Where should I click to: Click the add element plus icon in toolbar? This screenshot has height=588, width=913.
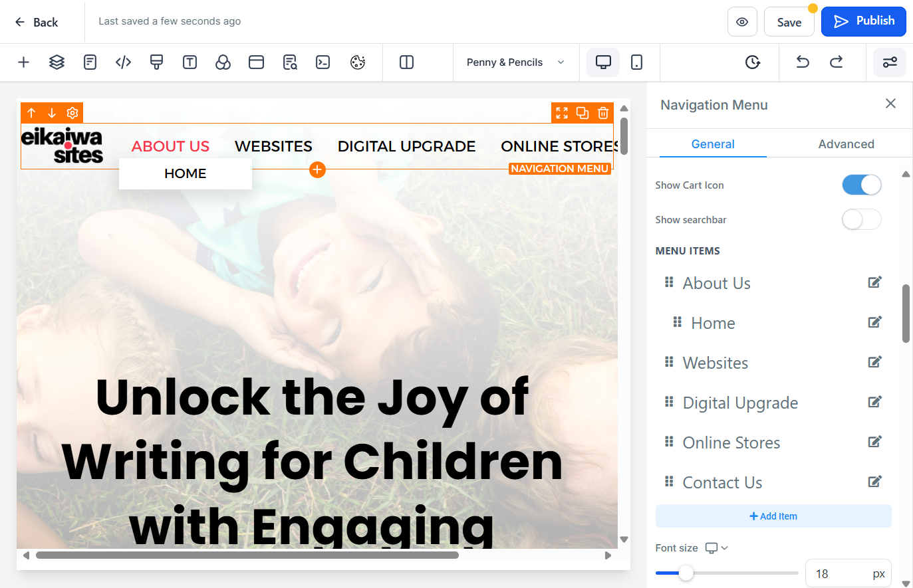24,62
